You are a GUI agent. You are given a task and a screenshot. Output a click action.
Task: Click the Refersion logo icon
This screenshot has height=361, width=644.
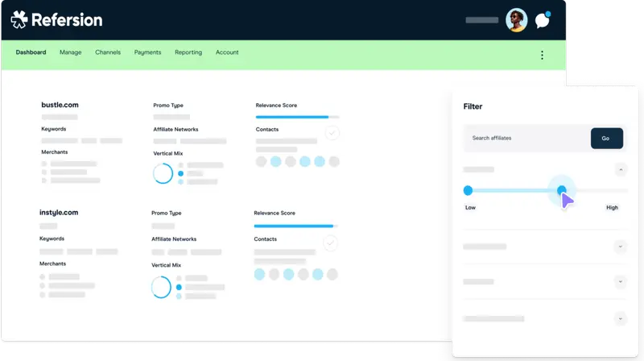click(19, 20)
